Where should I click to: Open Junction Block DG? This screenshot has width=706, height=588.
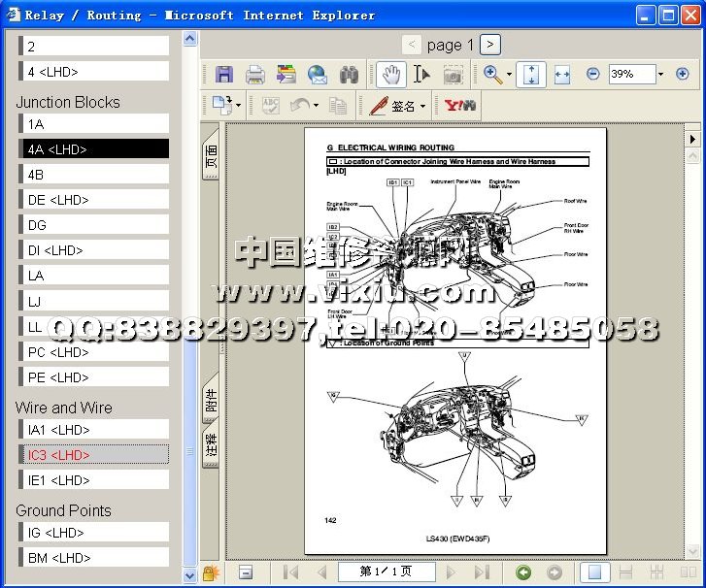pyautogui.click(x=93, y=225)
